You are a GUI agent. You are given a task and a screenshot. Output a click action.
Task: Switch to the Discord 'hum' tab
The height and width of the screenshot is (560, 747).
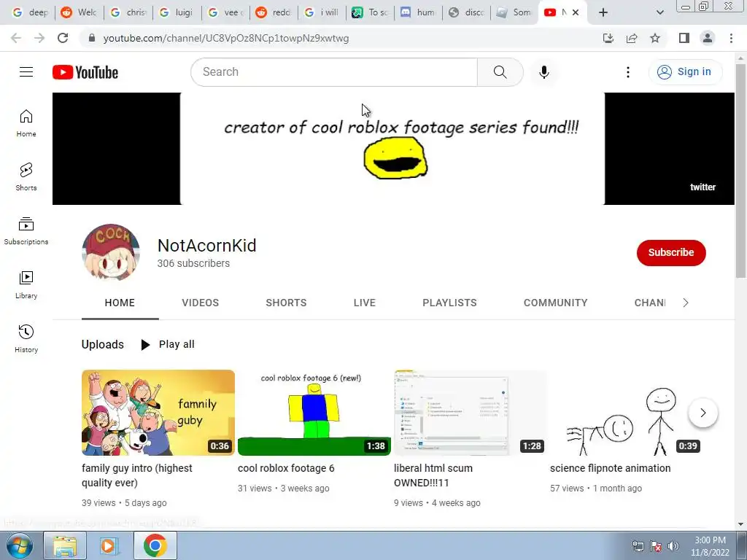pyautogui.click(x=418, y=12)
